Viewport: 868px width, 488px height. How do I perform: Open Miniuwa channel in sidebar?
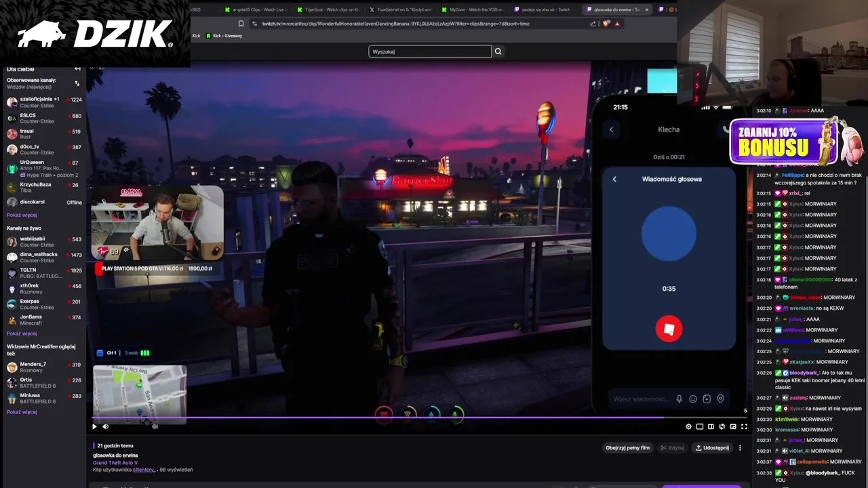click(x=44, y=399)
